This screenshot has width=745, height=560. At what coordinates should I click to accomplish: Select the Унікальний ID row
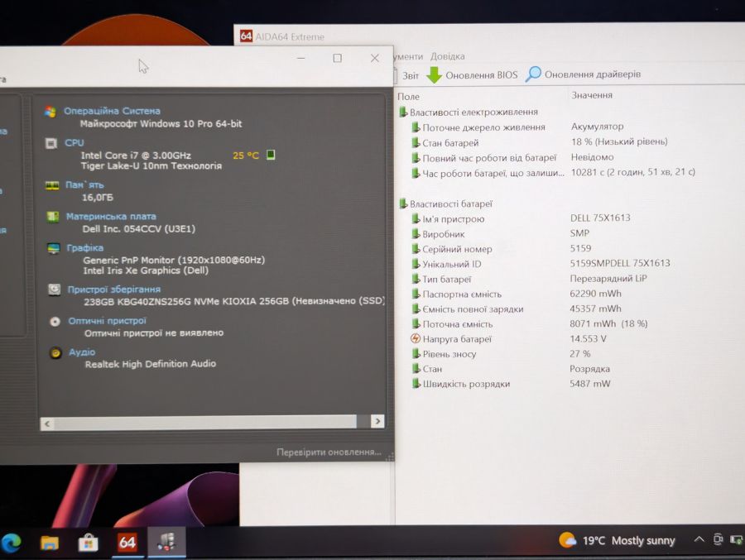570,264
